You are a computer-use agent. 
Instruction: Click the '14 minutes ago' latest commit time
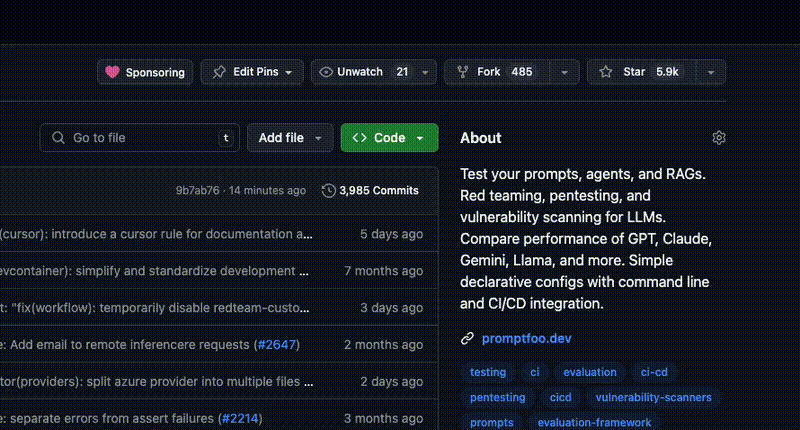[267, 190]
